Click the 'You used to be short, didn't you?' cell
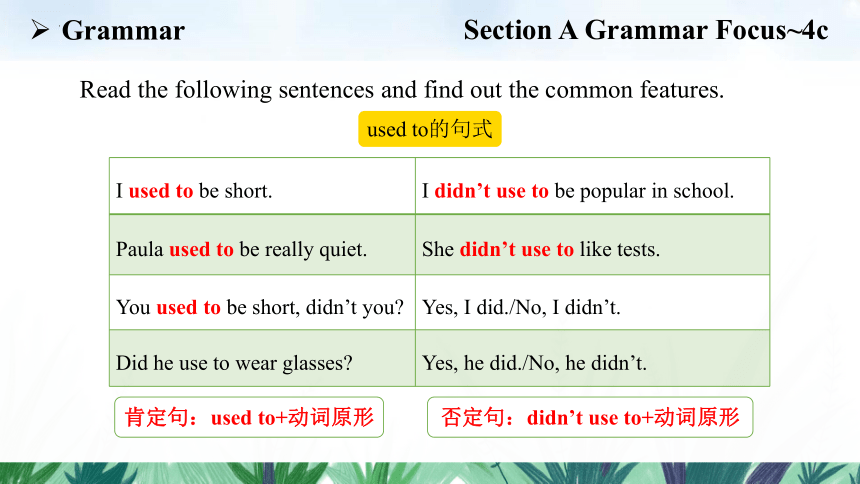Image resolution: width=860 pixels, height=484 pixels. point(262,302)
